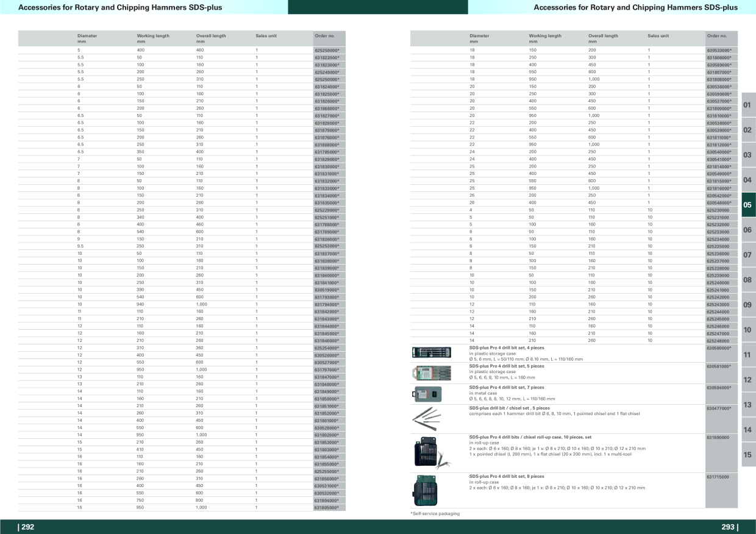
Task: Switch to chapter tab 11
Action: coord(748,355)
